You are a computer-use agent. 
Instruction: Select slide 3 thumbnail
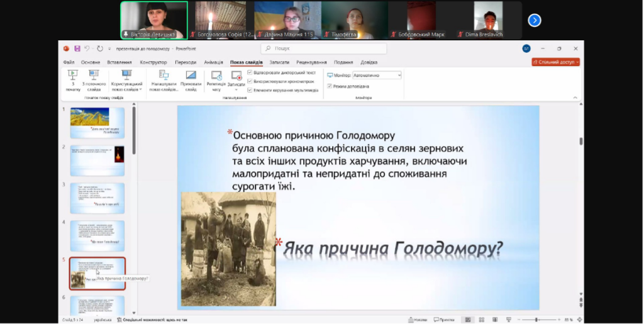point(97,198)
